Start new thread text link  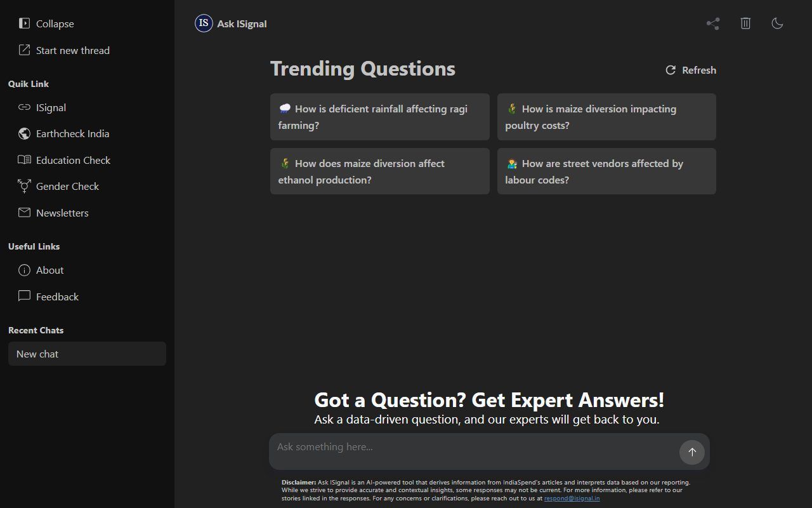73,50
